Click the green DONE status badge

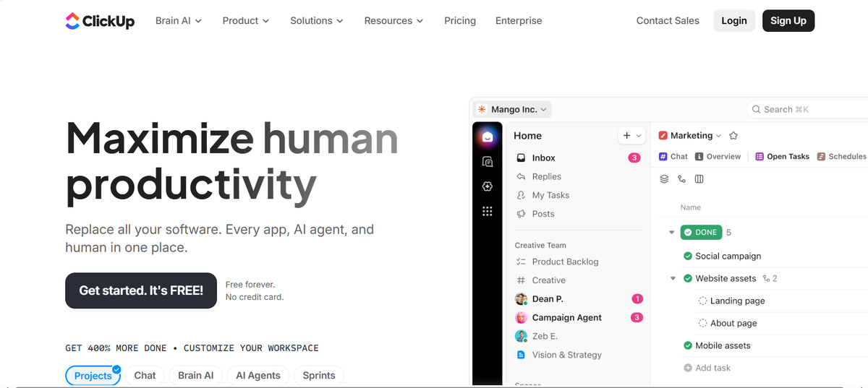[701, 233]
